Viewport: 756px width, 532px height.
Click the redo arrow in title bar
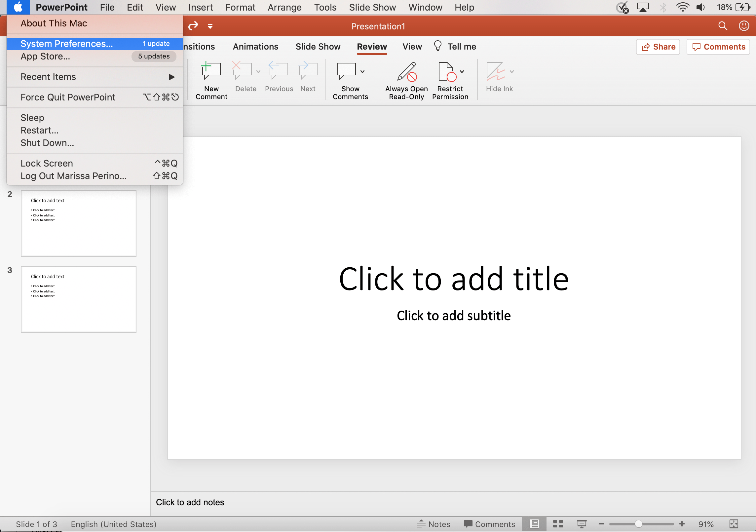pyautogui.click(x=193, y=26)
